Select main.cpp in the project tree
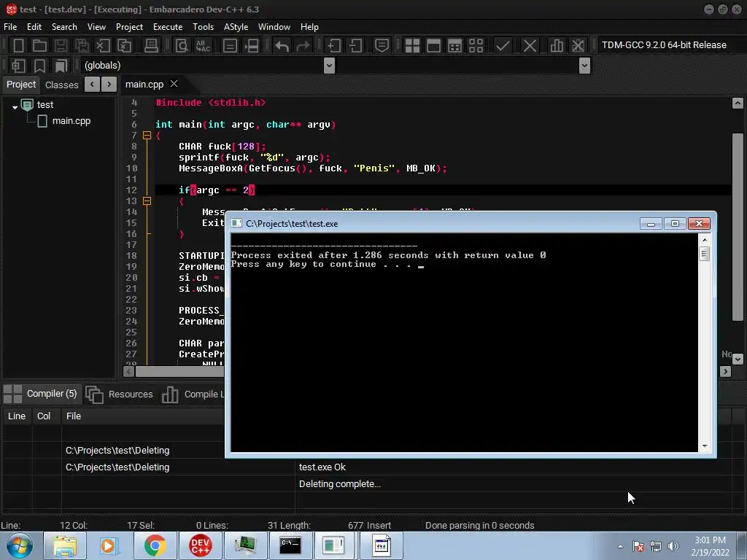Image resolution: width=747 pixels, height=560 pixels. point(71,121)
